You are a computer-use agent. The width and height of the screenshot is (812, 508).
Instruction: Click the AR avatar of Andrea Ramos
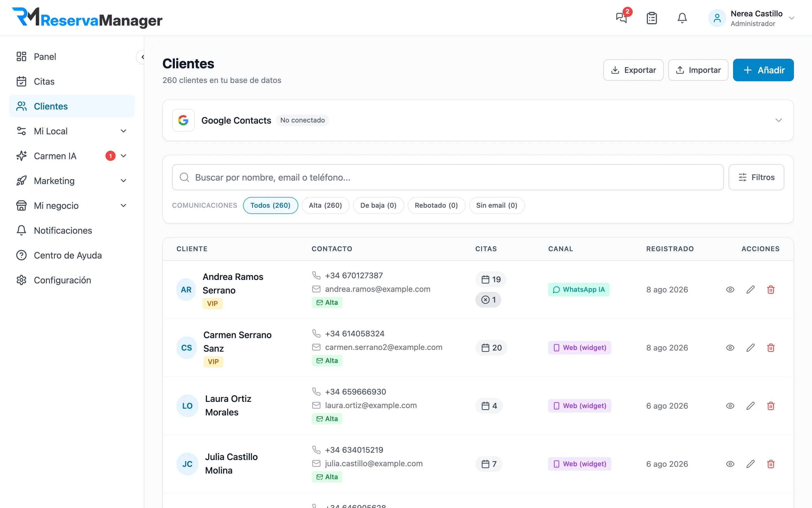click(186, 289)
